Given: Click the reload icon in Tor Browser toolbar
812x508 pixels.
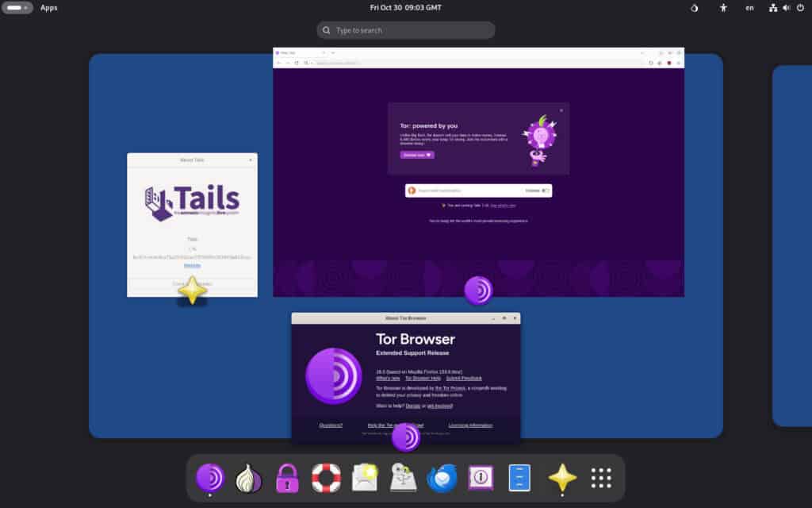Looking at the screenshot, I should click(x=297, y=63).
